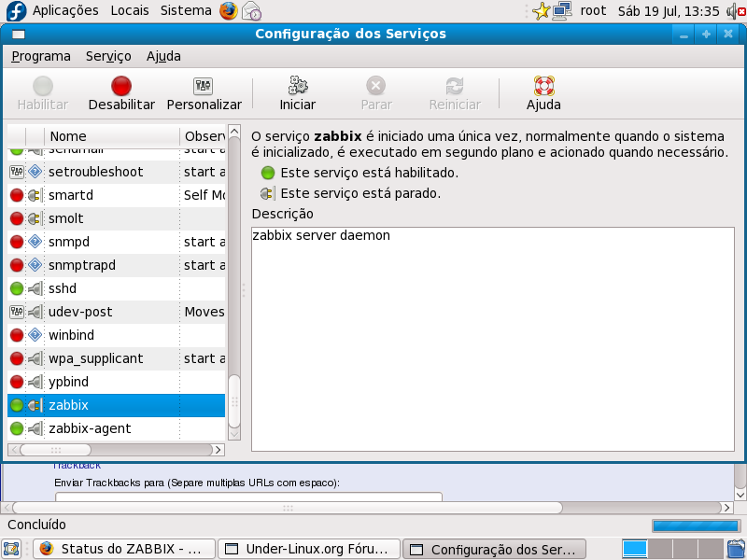Switch to Status do ZABBIX taskbar window
Screen dimensions: 747x560
click(x=123, y=549)
